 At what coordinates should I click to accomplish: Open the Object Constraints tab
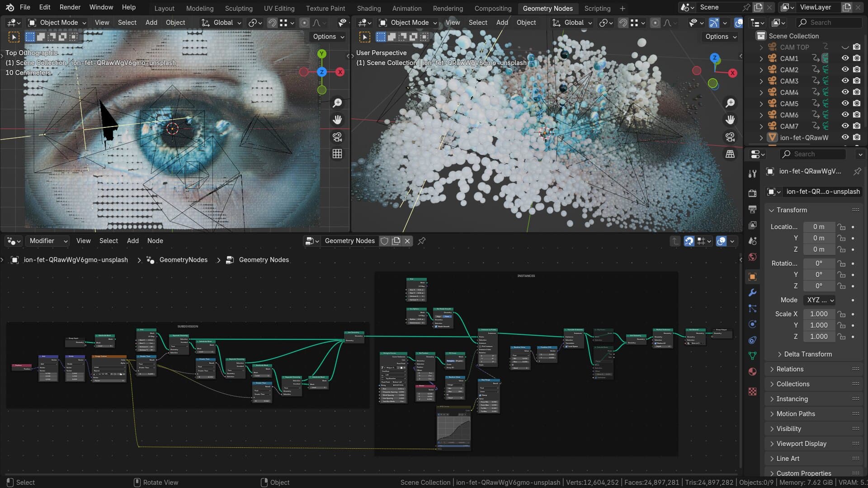point(752,340)
